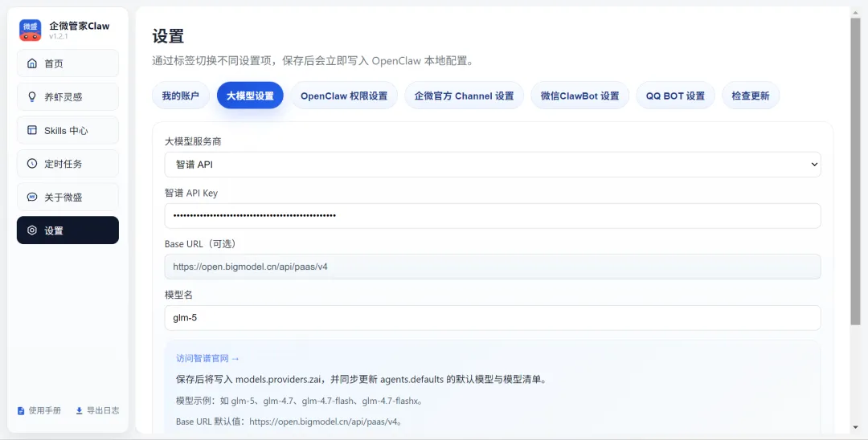Click the 企微管家Claw title text

[79, 26]
